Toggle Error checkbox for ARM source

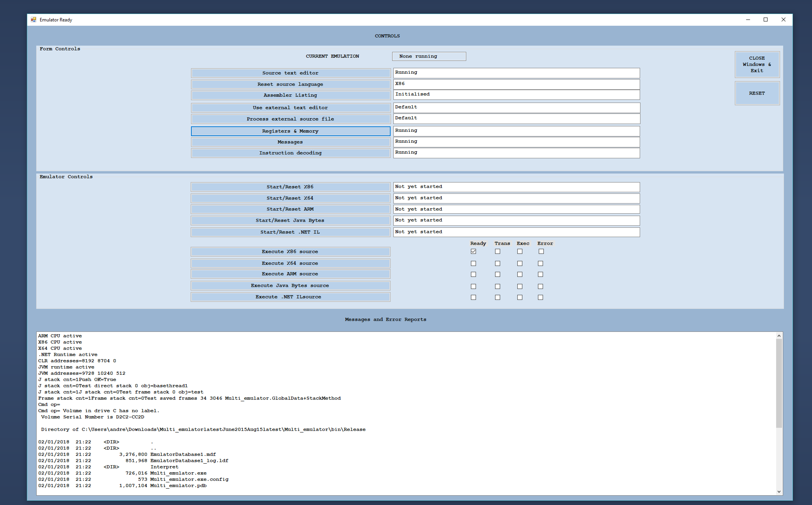pos(540,274)
